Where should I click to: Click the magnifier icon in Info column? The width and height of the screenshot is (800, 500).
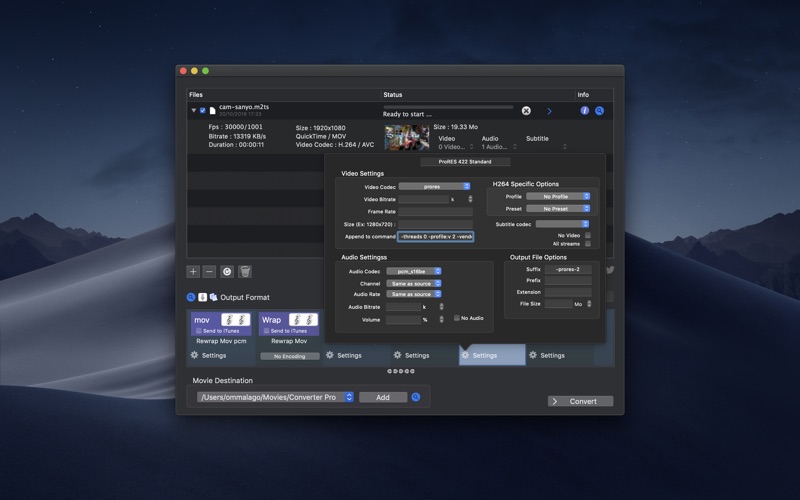click(599, 111)
